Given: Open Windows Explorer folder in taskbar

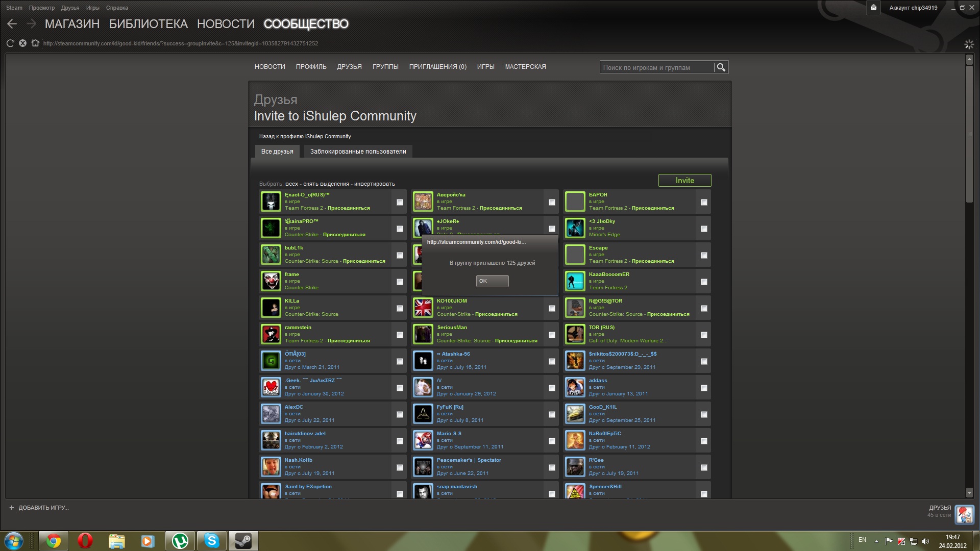Looking at the screenshot, I should [117, 541].
